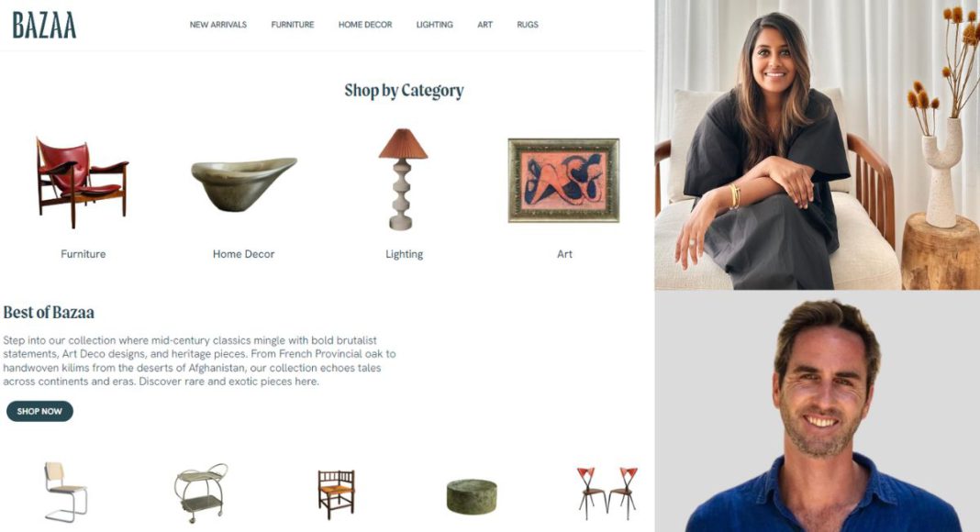Click the Art category label

[x=564, y=254]
